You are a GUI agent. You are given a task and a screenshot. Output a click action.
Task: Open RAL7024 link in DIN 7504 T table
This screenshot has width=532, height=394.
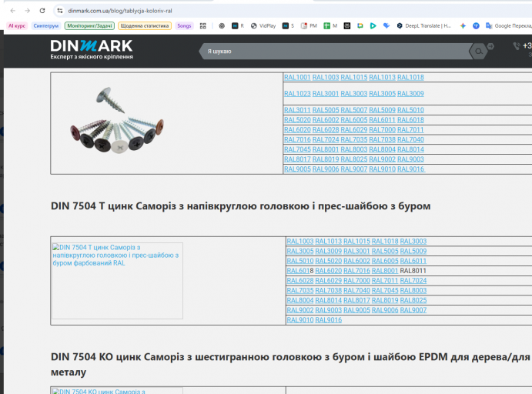[413, 281]
